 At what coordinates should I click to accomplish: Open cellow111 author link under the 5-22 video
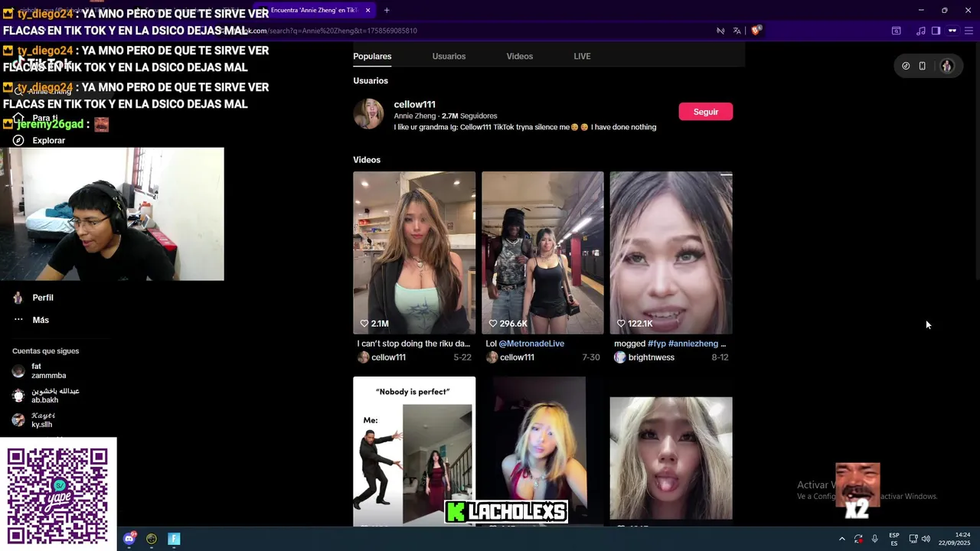(388, 357)
